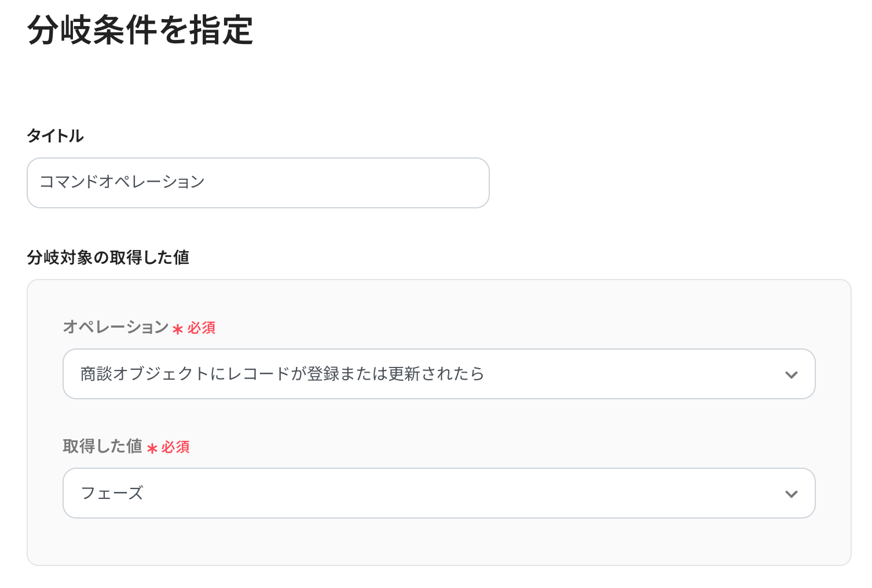The width and height of the screenshot is (872, 588).
Task: Click the タイトル field label
Action: [56, 136]
